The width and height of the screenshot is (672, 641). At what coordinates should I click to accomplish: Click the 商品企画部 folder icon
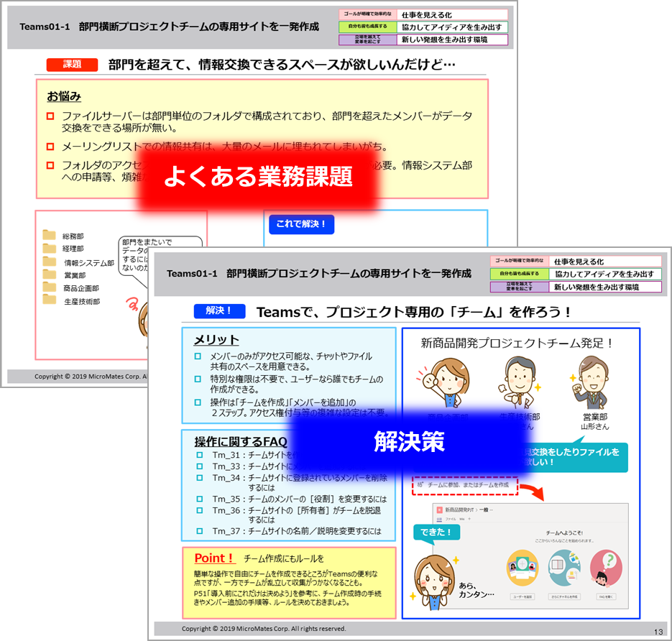(x=49, y=287)
